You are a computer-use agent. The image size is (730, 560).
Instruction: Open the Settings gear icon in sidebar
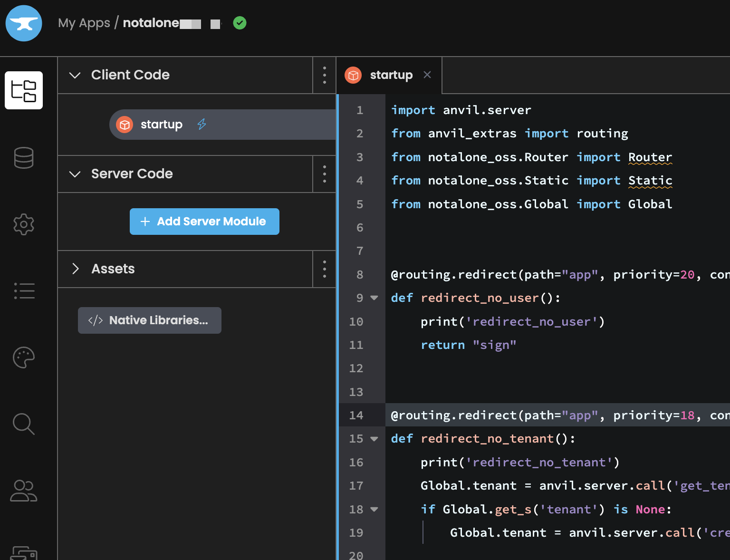(24, 224)
